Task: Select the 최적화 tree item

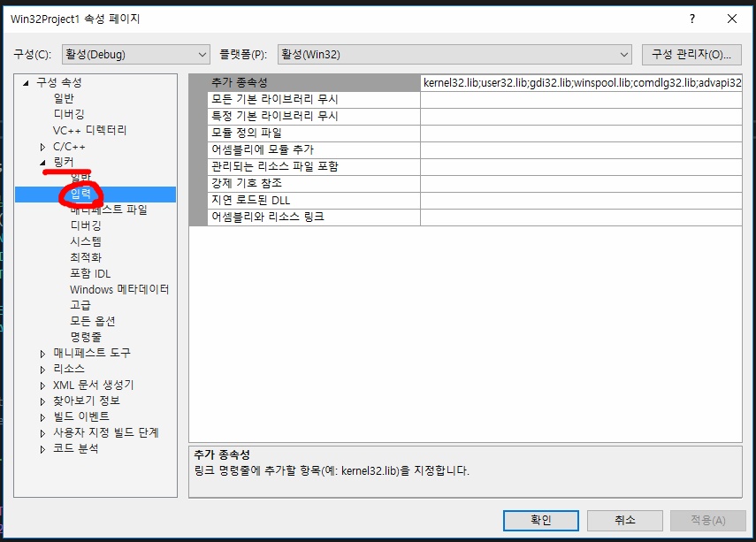Action: tap(86, 257)
